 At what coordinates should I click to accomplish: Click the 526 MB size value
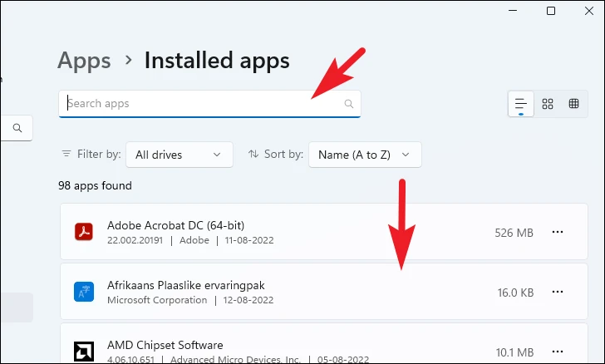pyautogui.click(x=514, y=233)
